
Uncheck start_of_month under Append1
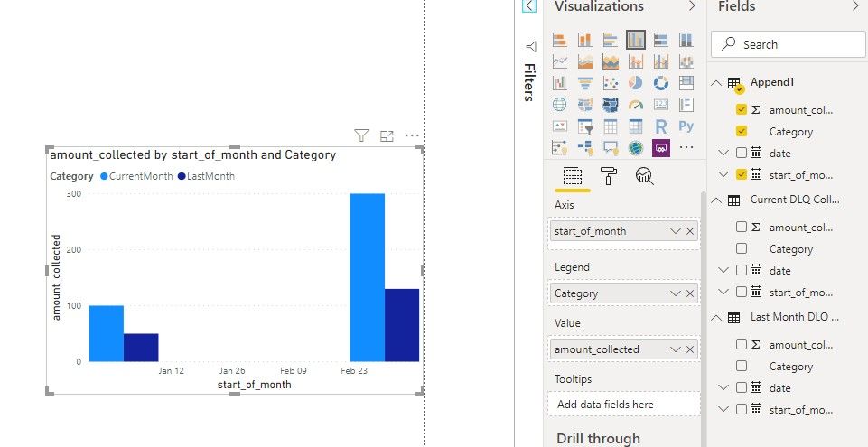(742, 174)
